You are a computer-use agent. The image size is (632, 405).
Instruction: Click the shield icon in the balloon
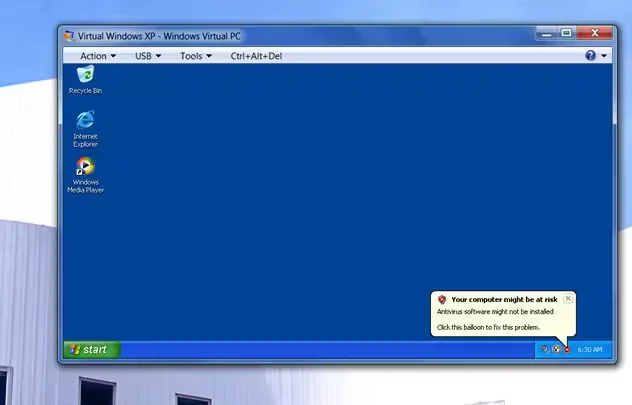(x=442, y=299)
